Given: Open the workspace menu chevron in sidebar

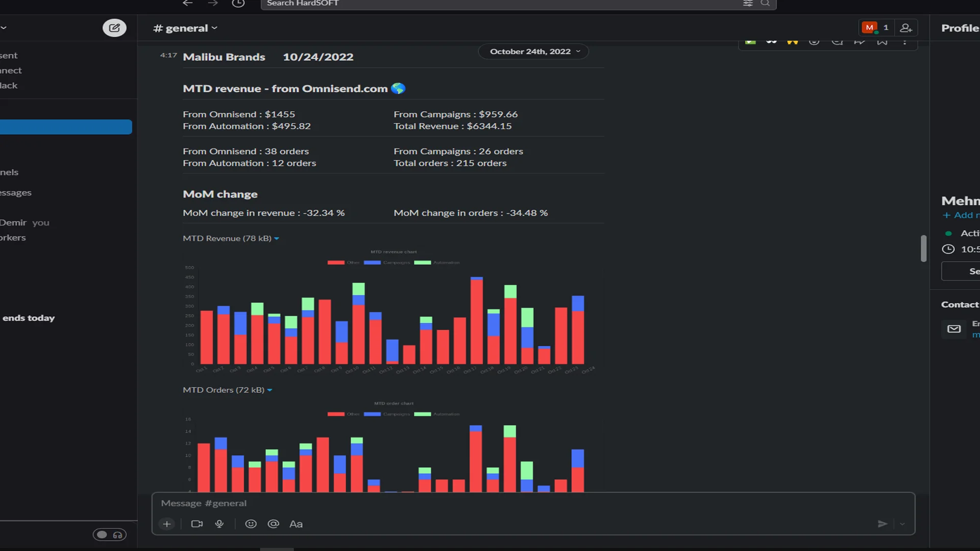Looking at the screenshot, I should tap(4, 28).
